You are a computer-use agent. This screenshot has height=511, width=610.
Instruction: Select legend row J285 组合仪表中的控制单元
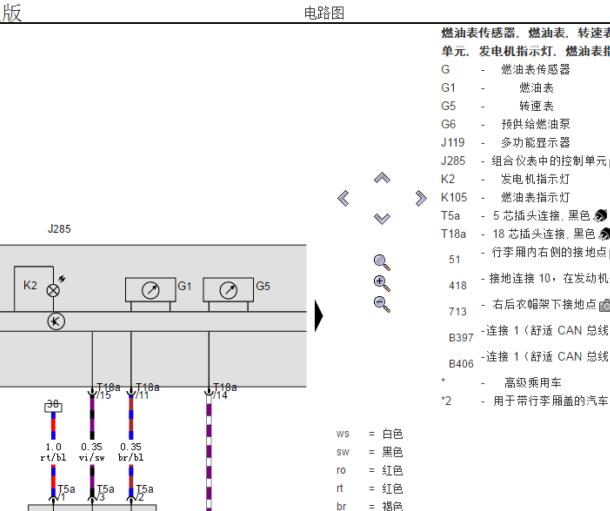pos(525,161)
